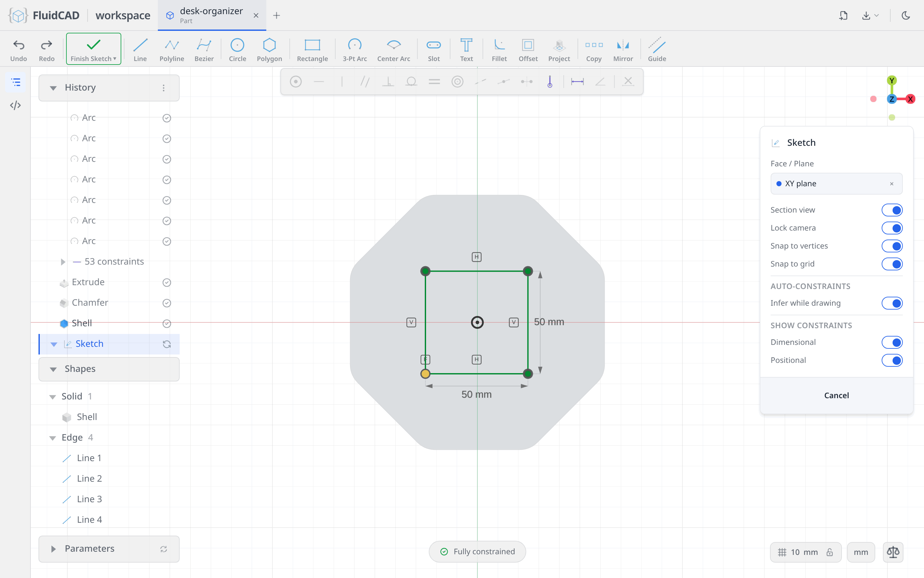Click the dimension constraint icon in constraint bar
The height and width of the screenshot is (578, 924).
[577, 82]
